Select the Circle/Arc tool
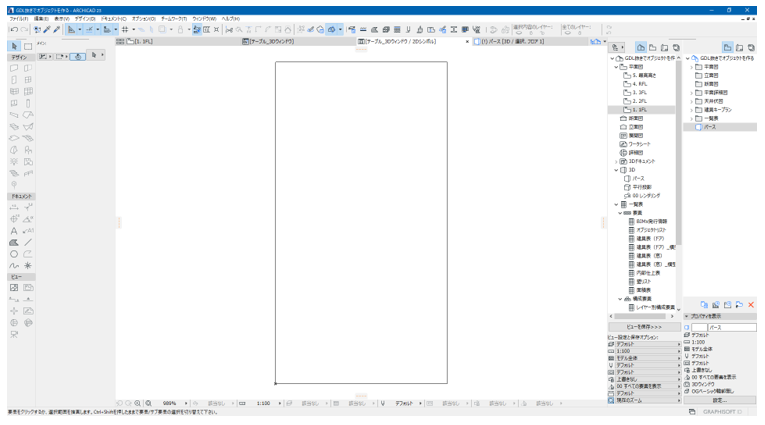Viewport: 765px width, 425px height. point(14,254)
